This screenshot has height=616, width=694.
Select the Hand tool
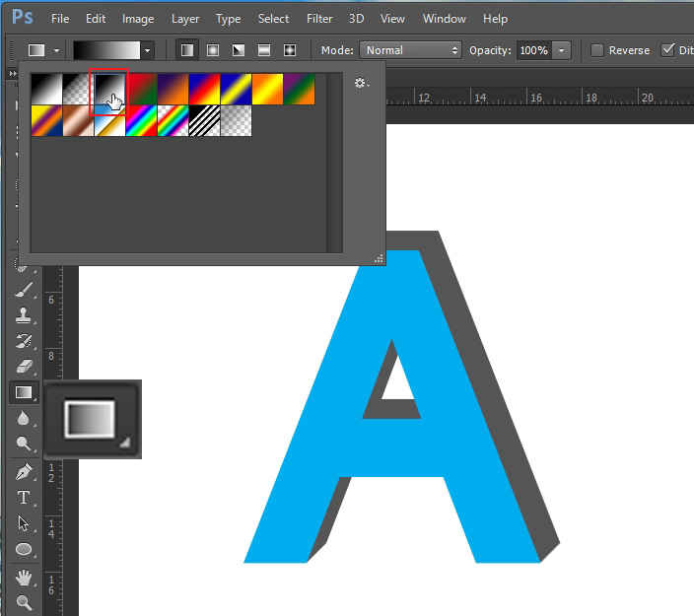(x=24, y=577)
